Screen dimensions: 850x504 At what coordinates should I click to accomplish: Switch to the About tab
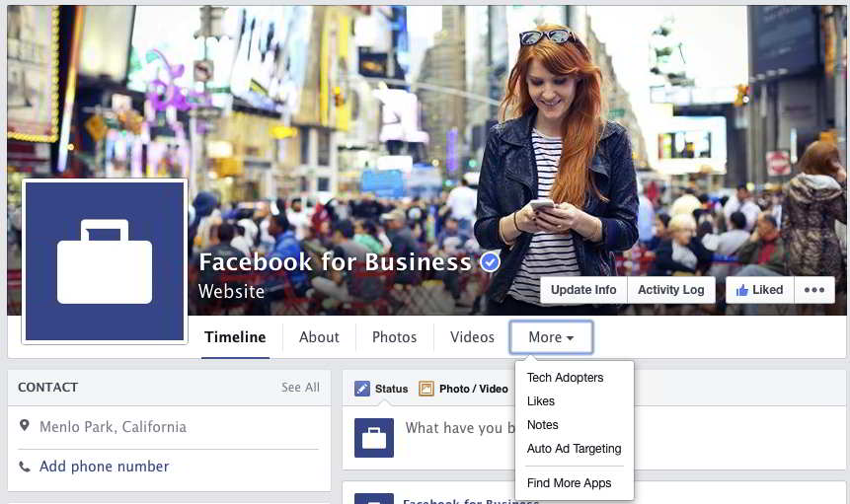319,337
